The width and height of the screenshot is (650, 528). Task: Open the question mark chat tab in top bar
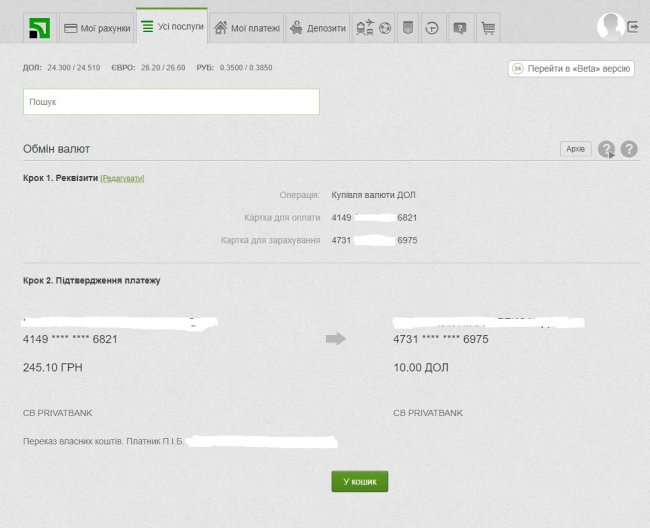tap(460, 28)
